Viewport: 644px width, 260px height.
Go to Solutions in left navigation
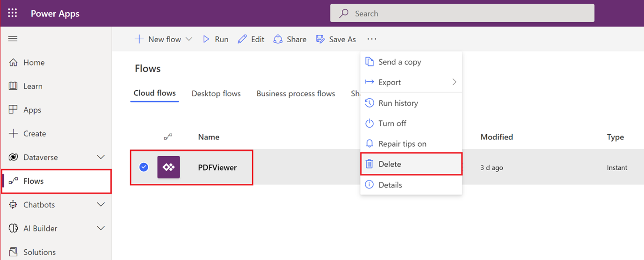39,252
